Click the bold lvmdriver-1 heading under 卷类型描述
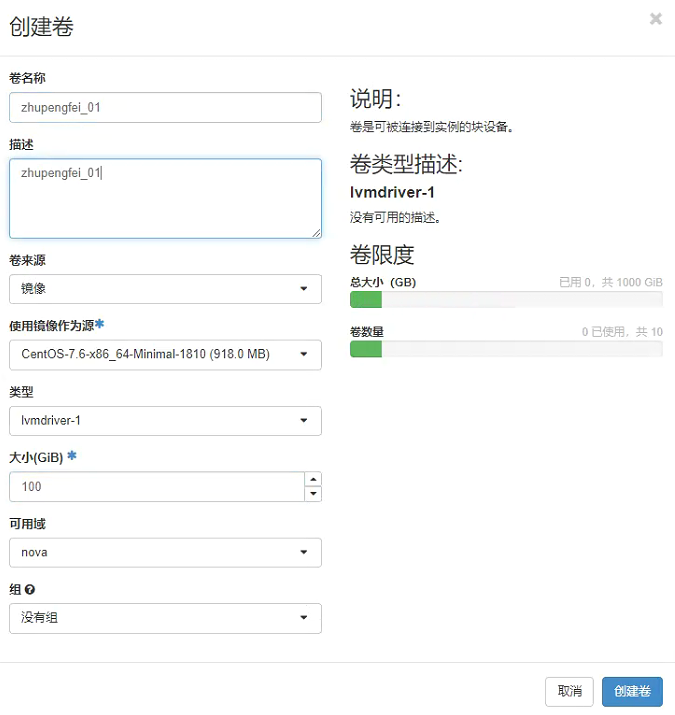This screenshot has height=715, width=675. coord(392,193)
